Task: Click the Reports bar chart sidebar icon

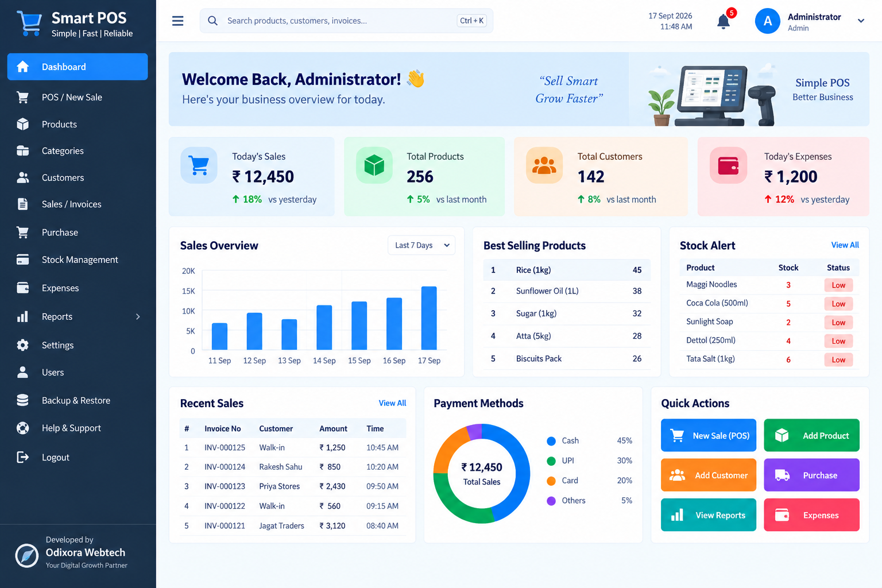Action: [23, 316]
